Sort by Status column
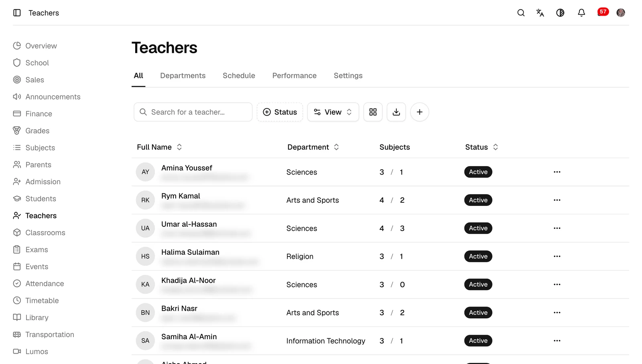 [481, 147]
